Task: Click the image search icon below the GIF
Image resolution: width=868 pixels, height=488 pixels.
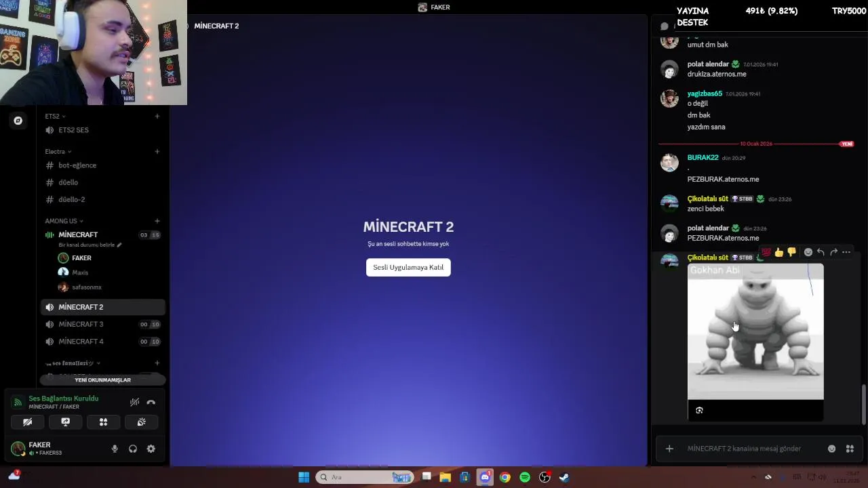Action: pyautogui.click(x=699, y=410)
